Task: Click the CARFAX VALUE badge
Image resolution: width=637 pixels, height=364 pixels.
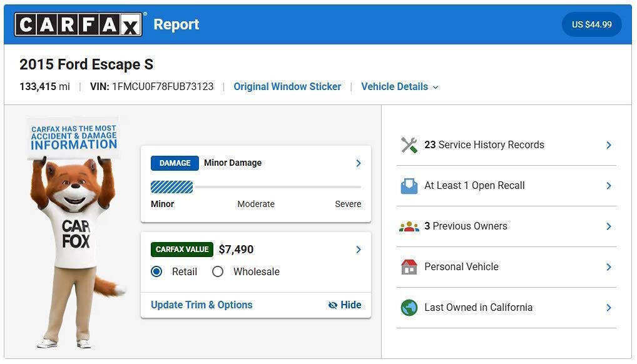Action: pyautogui.click(x=182, y=250)
